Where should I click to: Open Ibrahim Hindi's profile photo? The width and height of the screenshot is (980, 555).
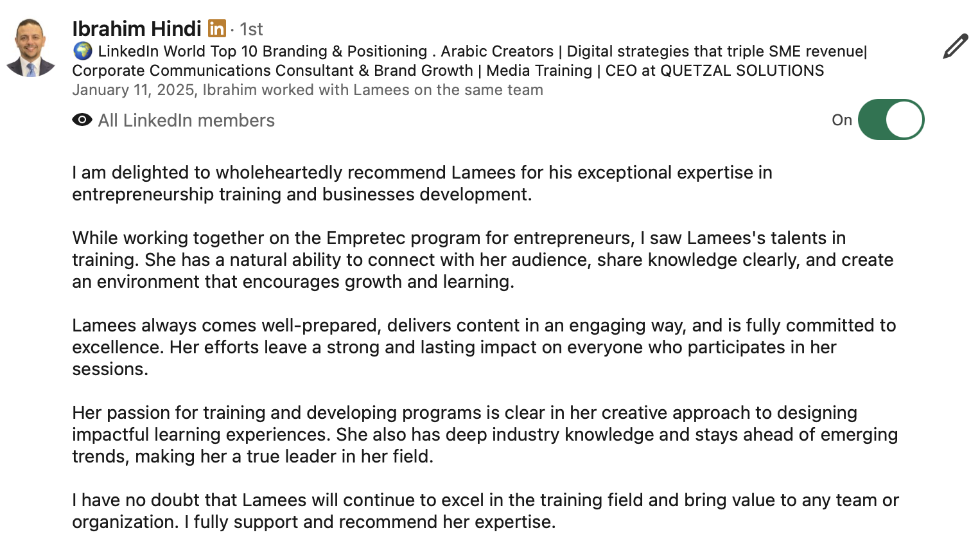click(x=30, y=48)
